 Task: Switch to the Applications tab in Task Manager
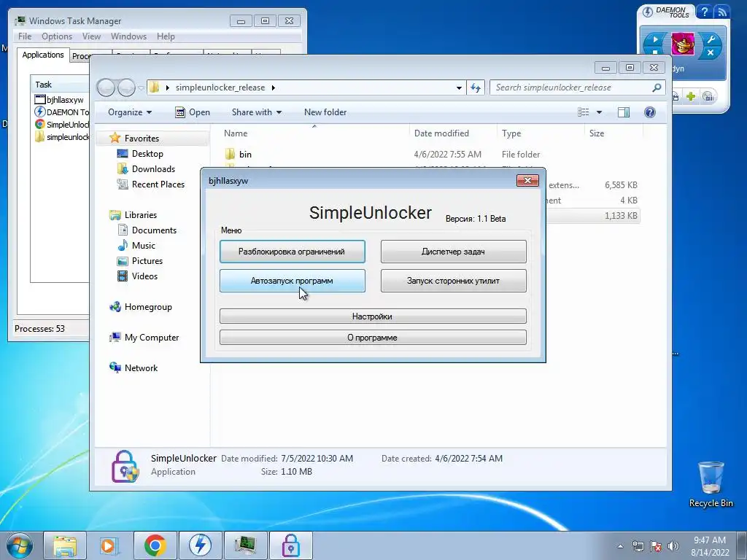43,55
